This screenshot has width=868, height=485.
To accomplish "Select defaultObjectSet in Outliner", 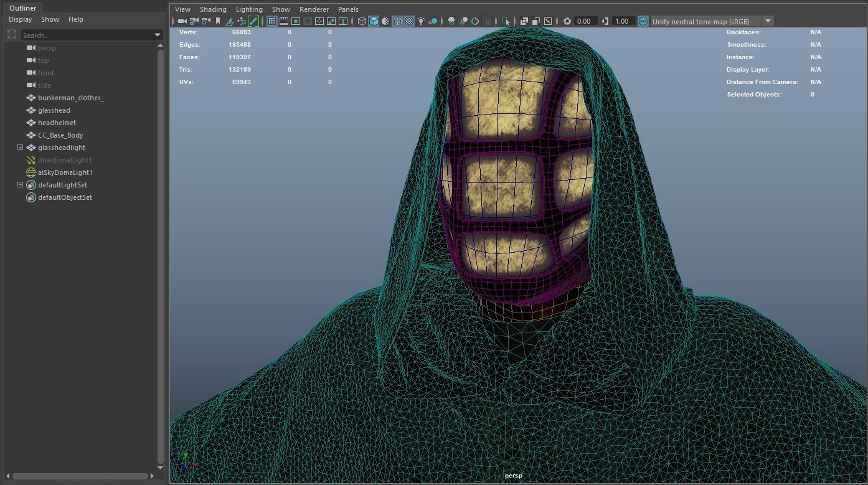I will (65, 197).
